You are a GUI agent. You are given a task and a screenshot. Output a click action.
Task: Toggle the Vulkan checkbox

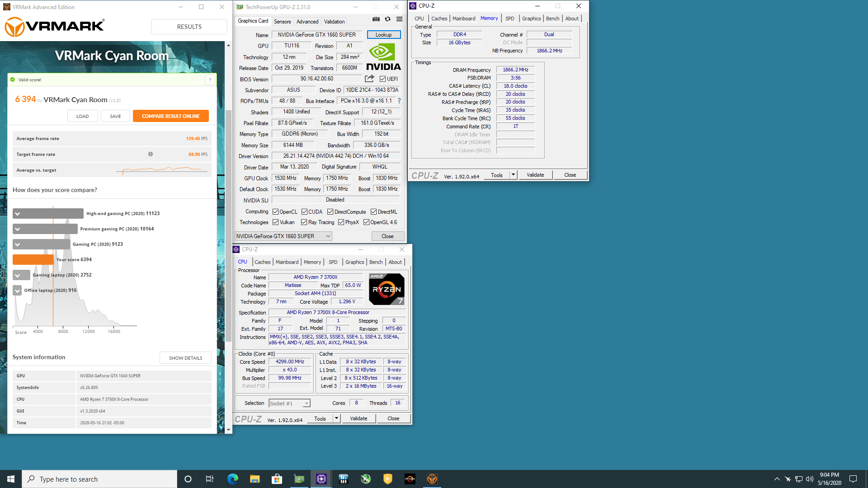click(275, 222)
